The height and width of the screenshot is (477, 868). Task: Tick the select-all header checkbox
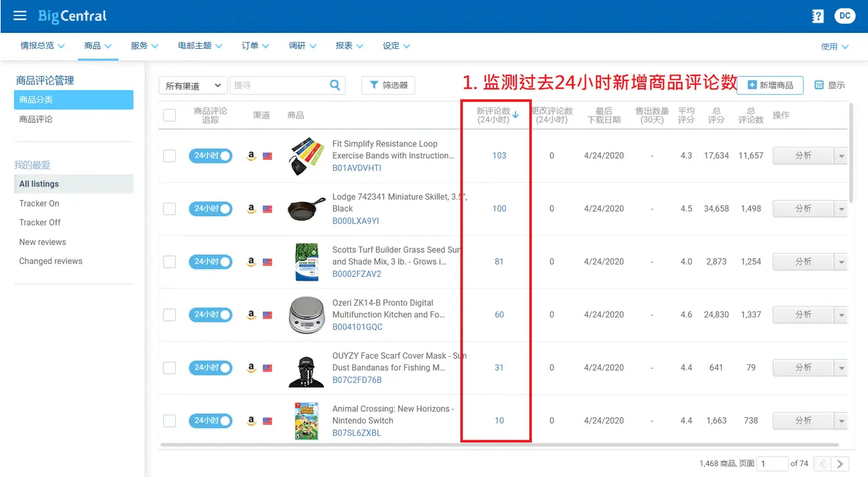pyautogui.click(x=169, y=115)
